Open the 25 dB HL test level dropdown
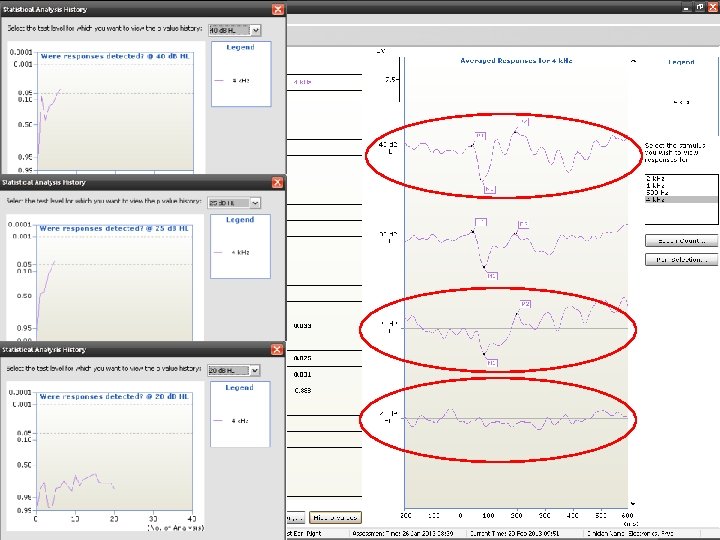Viewport: 720px width, 540px height. [x=255, y=202]
